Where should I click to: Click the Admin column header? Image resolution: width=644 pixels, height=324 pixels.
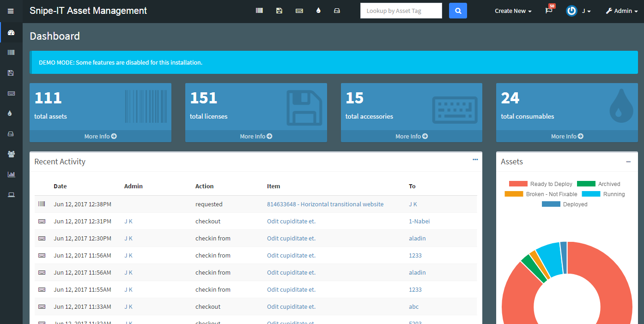click(x=134, y=186)
